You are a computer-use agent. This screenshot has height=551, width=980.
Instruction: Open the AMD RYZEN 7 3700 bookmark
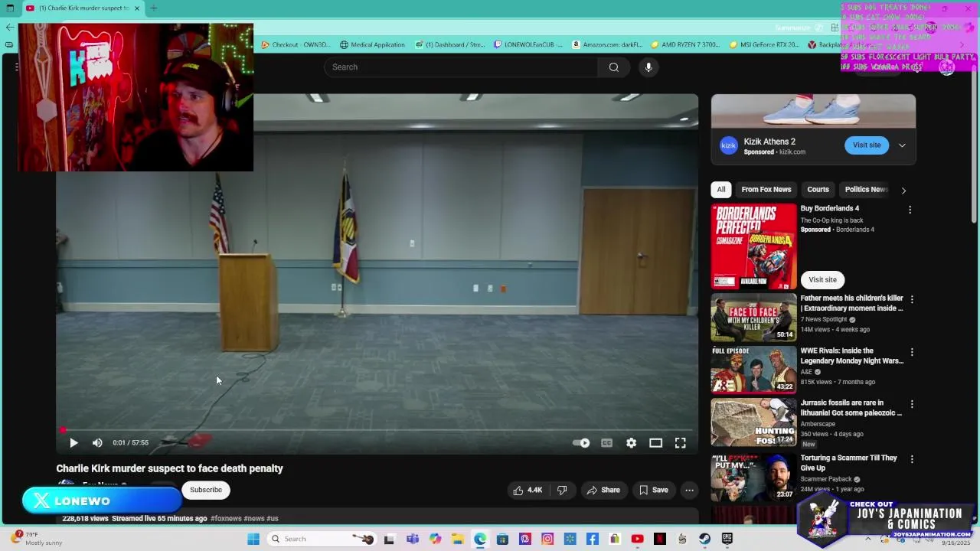click(x=685, y=44)
